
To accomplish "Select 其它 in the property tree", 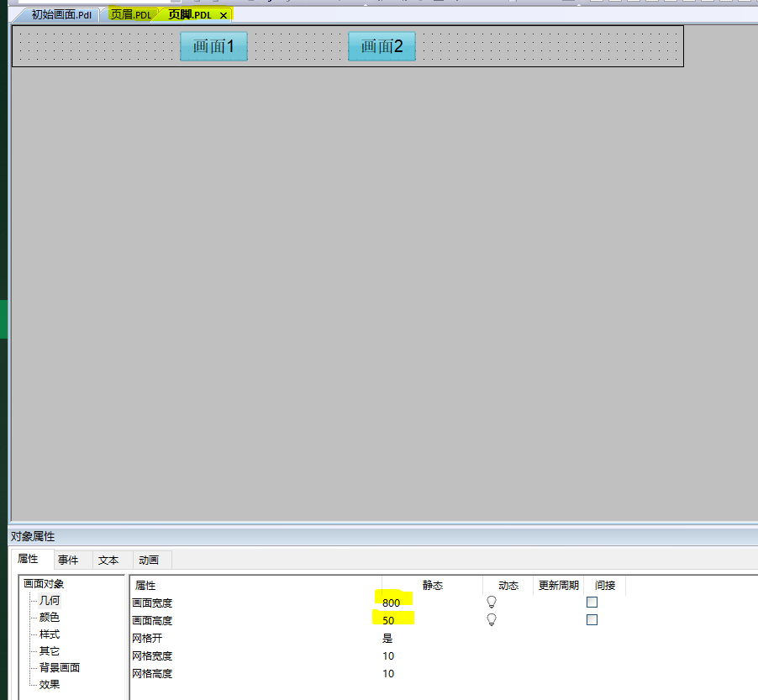I will (50, 651).
